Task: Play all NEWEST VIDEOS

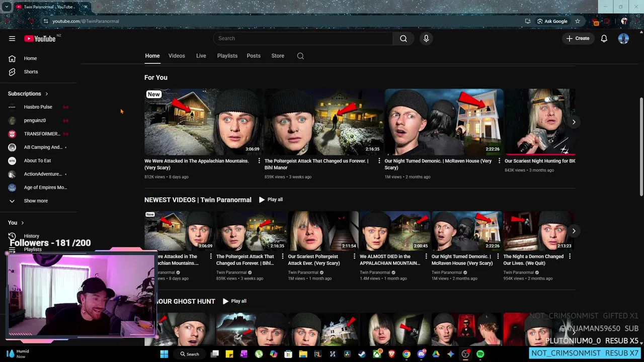Action: [271, 200]
